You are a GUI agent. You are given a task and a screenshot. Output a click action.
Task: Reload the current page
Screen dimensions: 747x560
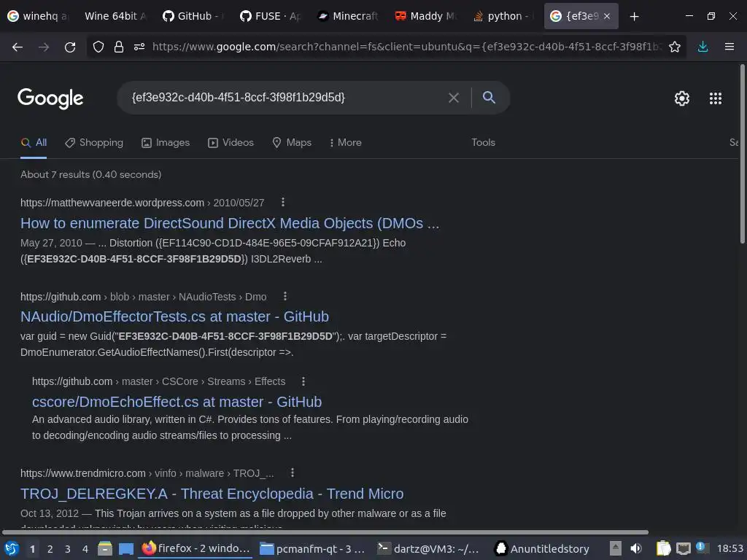coord(70,47)
